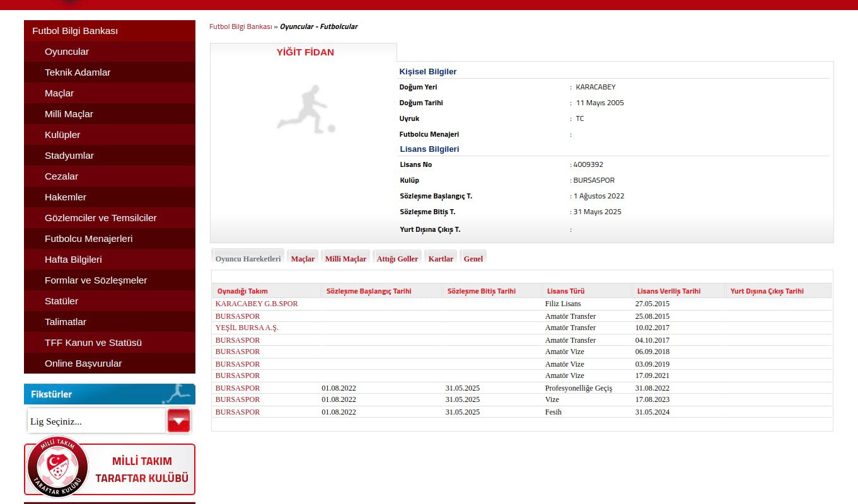
Task: Open BURSASPOR link in the Fesih row
Action: click(238, 412)
